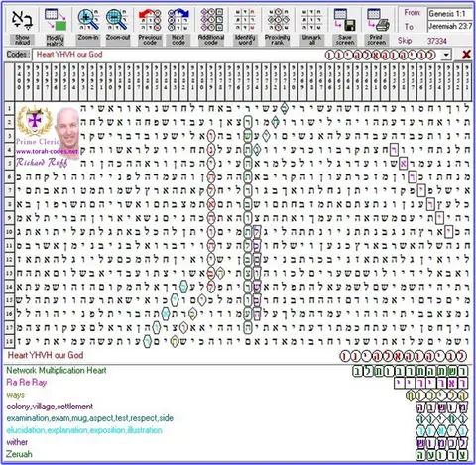Select the 'wither' legend entry
The image size is (476, 465).
pos(17,442)
